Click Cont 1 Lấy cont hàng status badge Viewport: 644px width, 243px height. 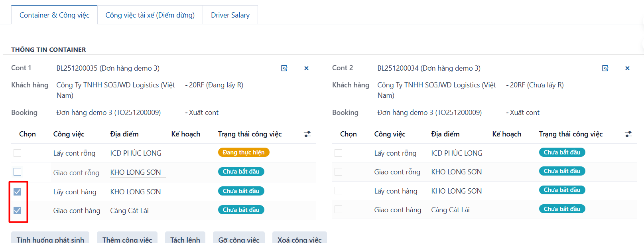[x=241, y=191]
